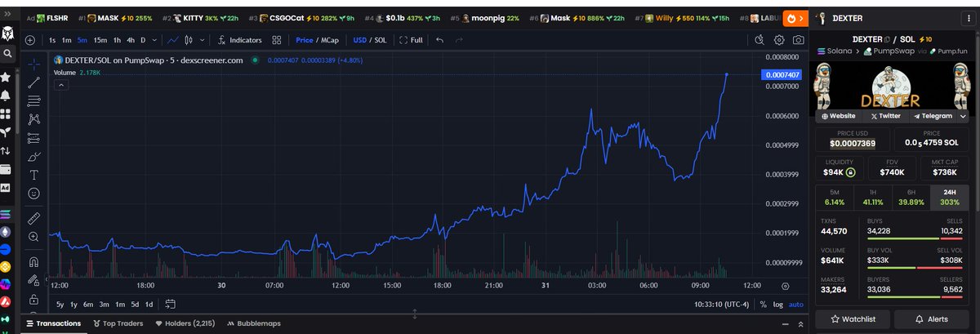The height and width of the screenshot is (334, 980).
Task: Select the line chart style
Action: [x=174, y=39]
